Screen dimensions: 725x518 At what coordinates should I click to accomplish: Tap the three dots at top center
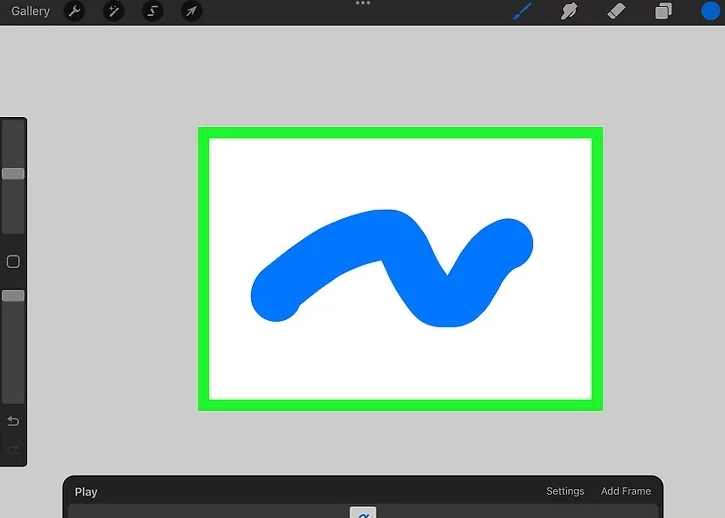363,4
